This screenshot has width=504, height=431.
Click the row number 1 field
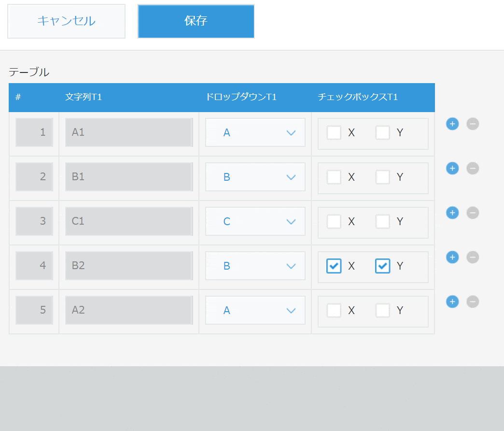tap(34, 132)
